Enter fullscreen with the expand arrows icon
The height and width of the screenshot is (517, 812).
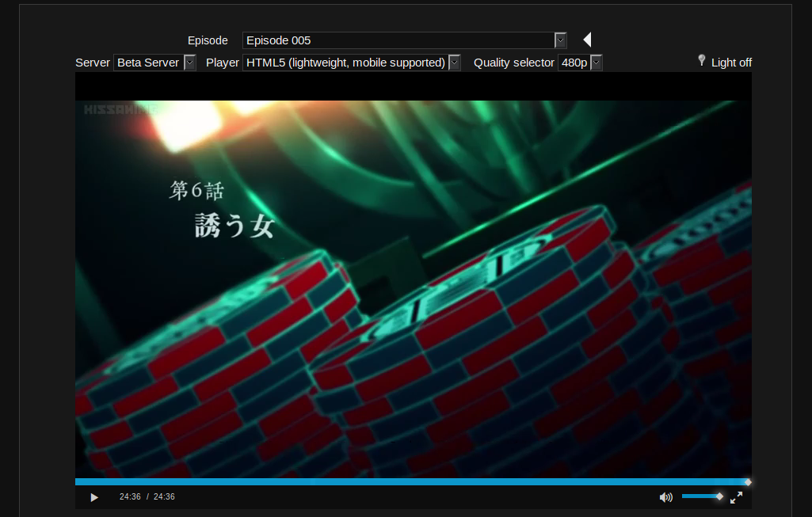737,497
